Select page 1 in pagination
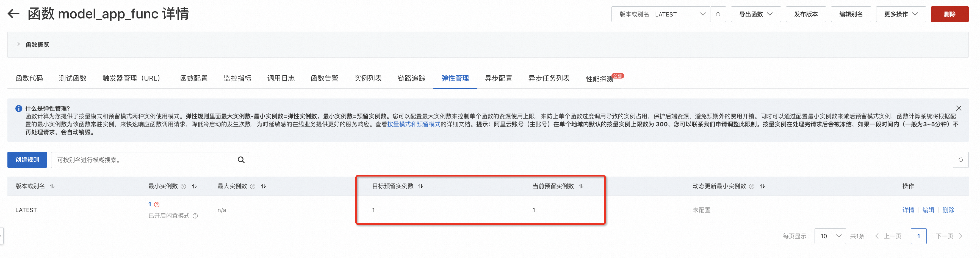 point(918,236)
